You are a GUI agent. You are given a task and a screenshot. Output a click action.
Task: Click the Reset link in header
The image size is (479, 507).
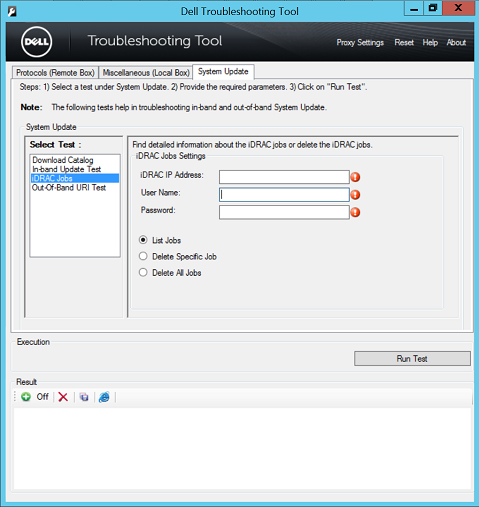coord(404,43)
